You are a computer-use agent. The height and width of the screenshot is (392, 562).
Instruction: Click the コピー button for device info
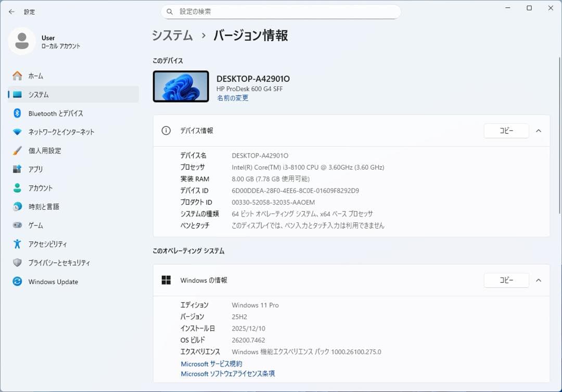pyautogui.click(x=506, y=131)
